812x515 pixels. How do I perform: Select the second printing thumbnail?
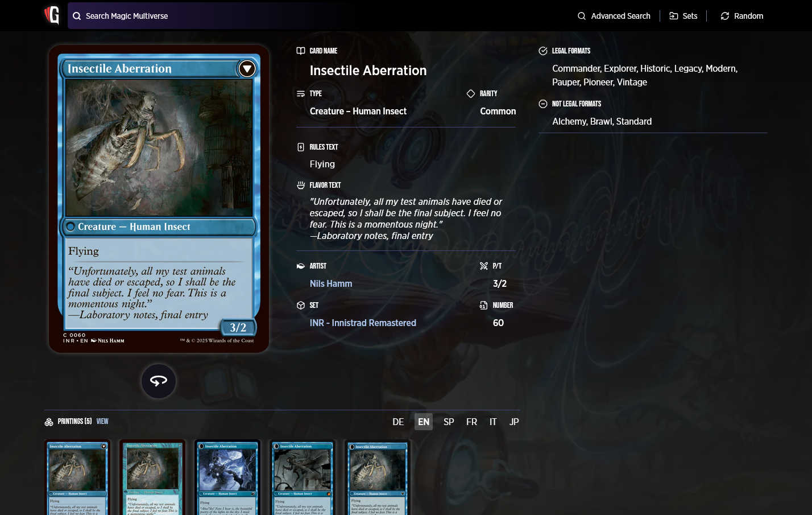pyautogui.click(x=152, y=478)
